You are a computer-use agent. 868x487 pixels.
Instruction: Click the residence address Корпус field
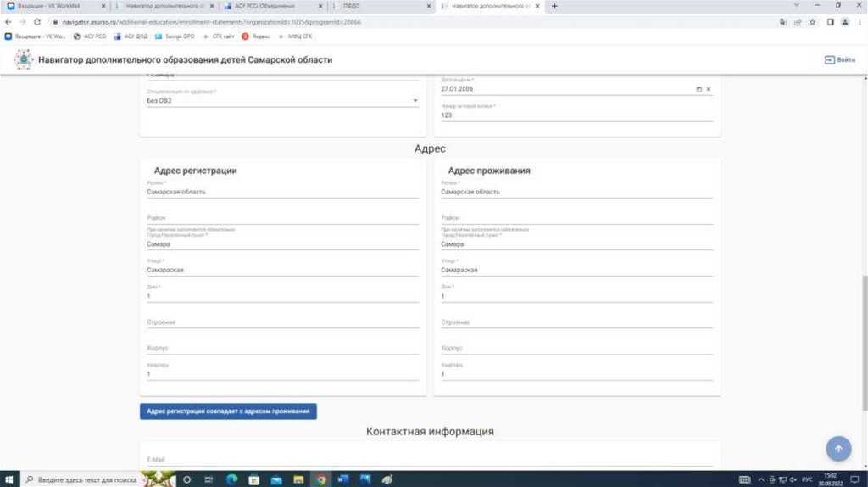point(576,348)
